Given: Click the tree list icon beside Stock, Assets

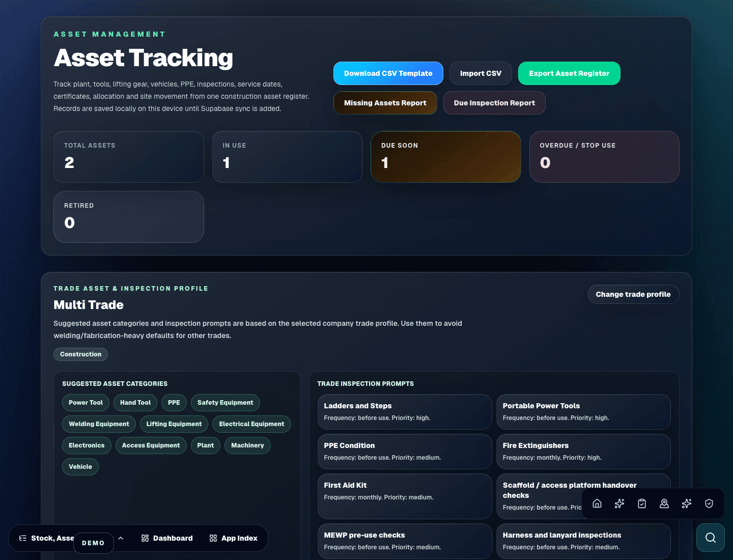Looking at the screenshot, I should coord(23,538).
